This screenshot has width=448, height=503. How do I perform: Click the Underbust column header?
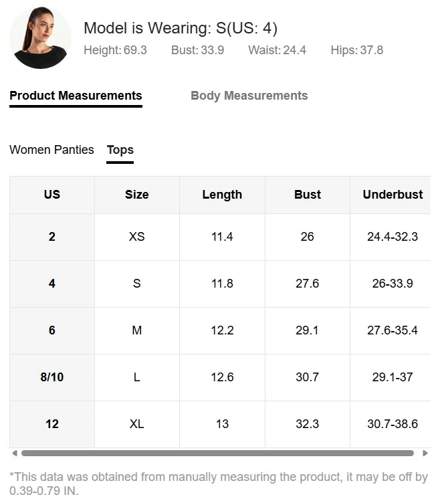tap(393, 195)
